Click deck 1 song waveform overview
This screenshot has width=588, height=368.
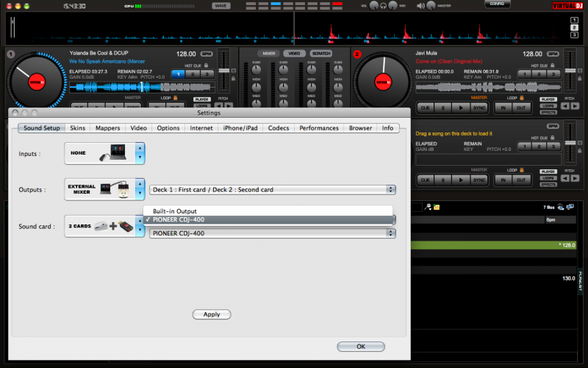(143, 88)
